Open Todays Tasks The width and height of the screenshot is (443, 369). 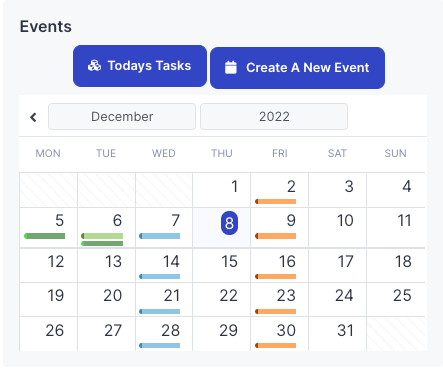pyautogui.click(x=140, y=66)
